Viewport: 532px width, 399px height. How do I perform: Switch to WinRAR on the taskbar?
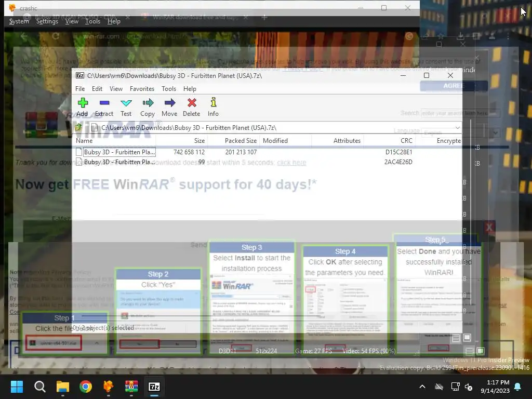pyautogui.click(x=131, y=387)
